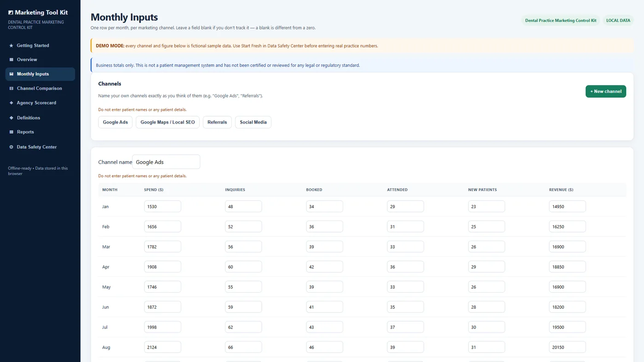This screenshot has height=362, width=644.
Task: Click the LOCAL DATA badge
Action: point(618,21)
